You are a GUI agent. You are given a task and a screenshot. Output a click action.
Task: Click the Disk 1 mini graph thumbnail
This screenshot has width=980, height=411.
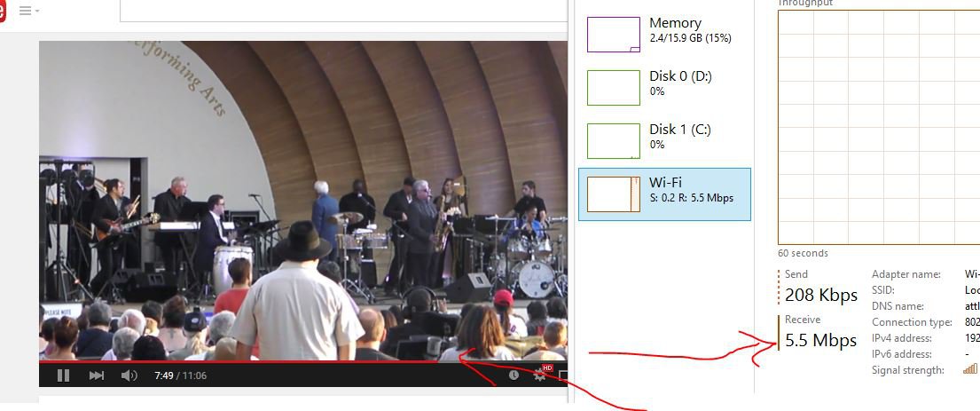tap(613, 141)
